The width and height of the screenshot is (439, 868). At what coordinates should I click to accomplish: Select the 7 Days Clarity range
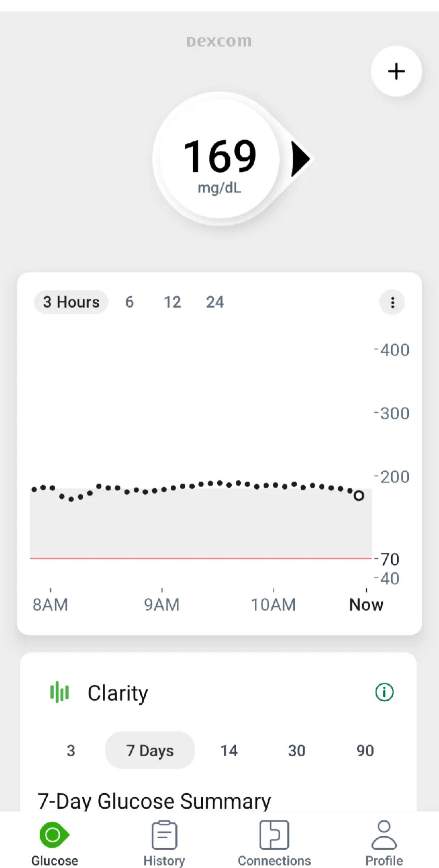150,750
